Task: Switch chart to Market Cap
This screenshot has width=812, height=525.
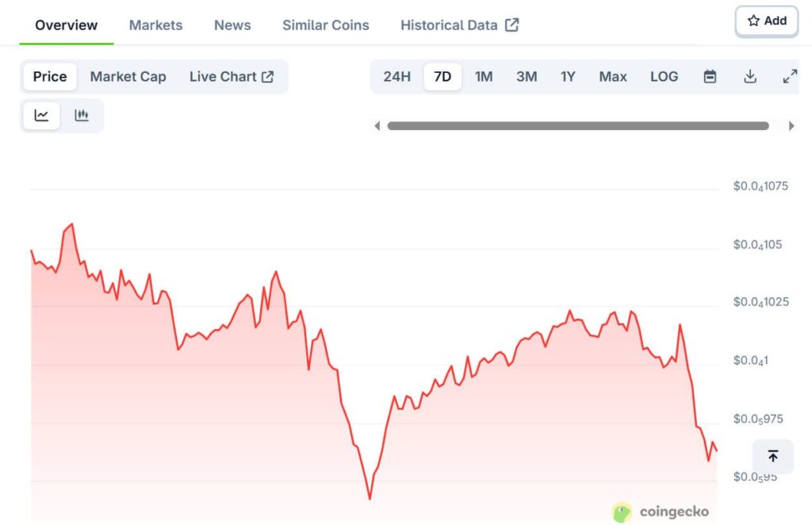Action: (x=128, y=77)
